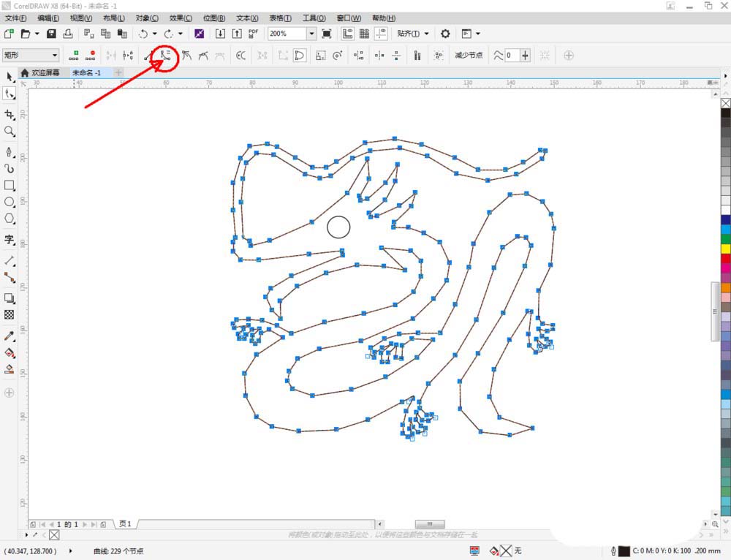731x560 pixels.
Task: Click the Cusp node icon
Action: [186, 56]
